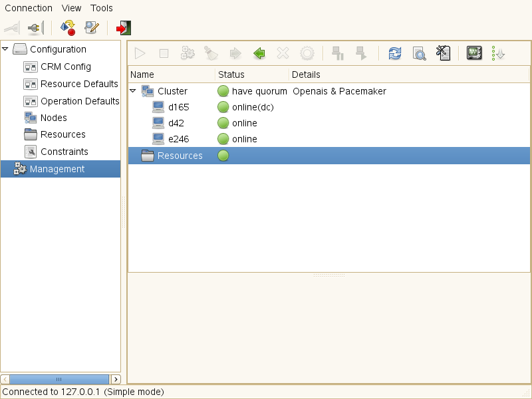Select Constraints in the configuration tree
532x399 pixels.
[64, 152]
